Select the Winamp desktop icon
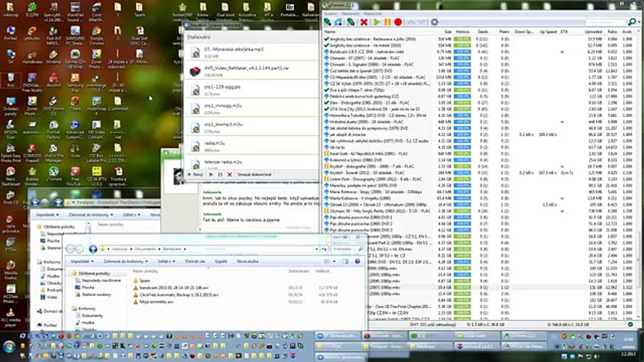Screen dimensions: 644x362 coord(54,56)
